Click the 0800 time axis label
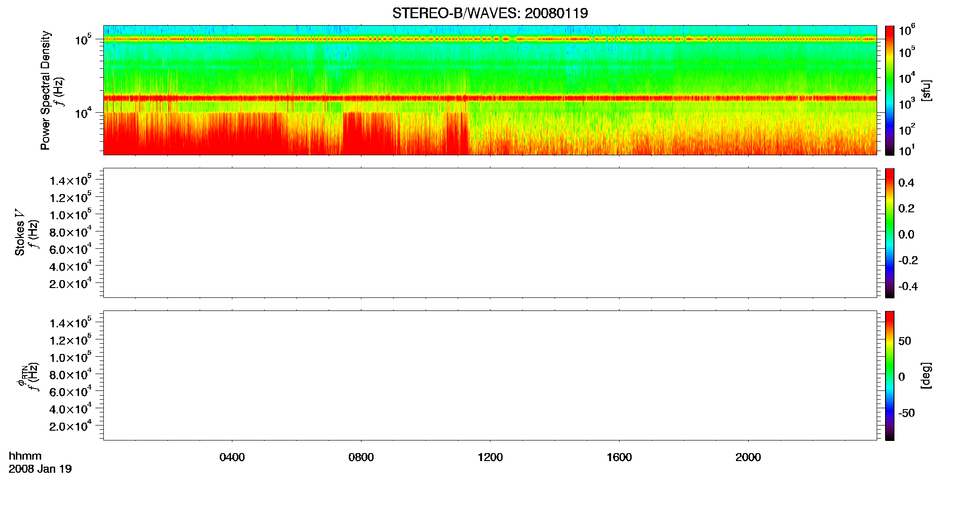 pos(361,457)
